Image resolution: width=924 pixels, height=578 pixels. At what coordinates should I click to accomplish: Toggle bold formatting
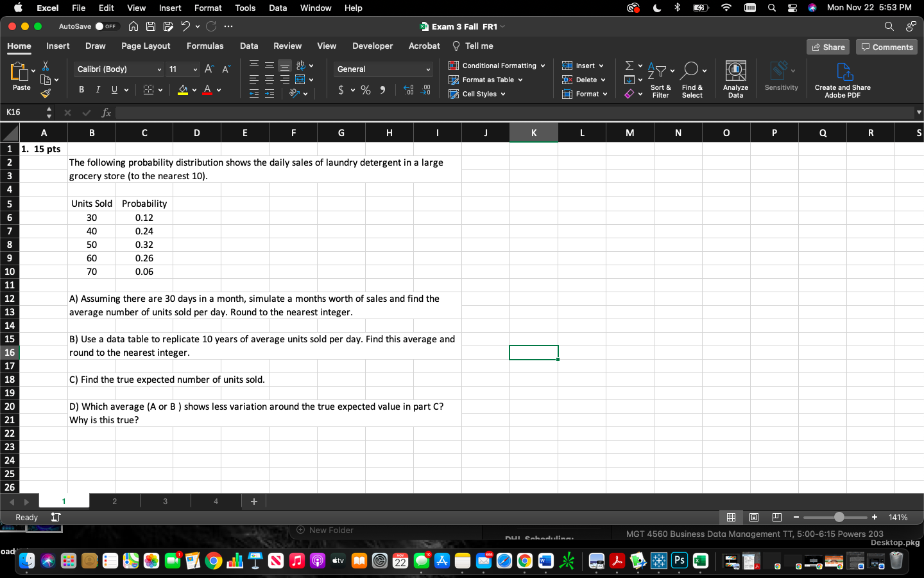pos(81,89)
